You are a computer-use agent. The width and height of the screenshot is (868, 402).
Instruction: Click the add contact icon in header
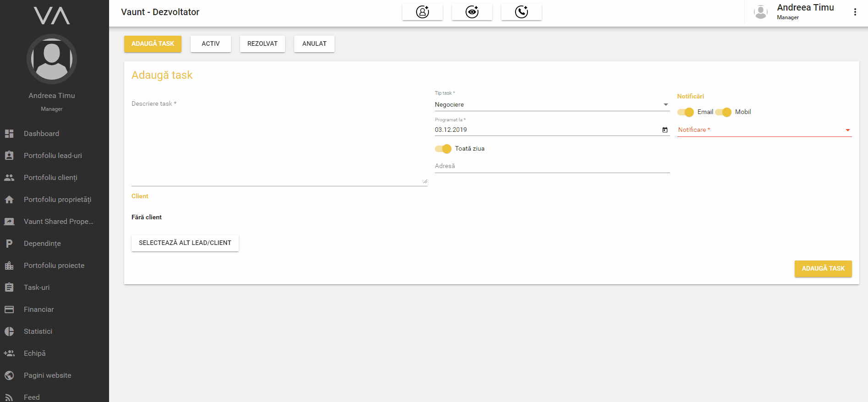[422, 12]
